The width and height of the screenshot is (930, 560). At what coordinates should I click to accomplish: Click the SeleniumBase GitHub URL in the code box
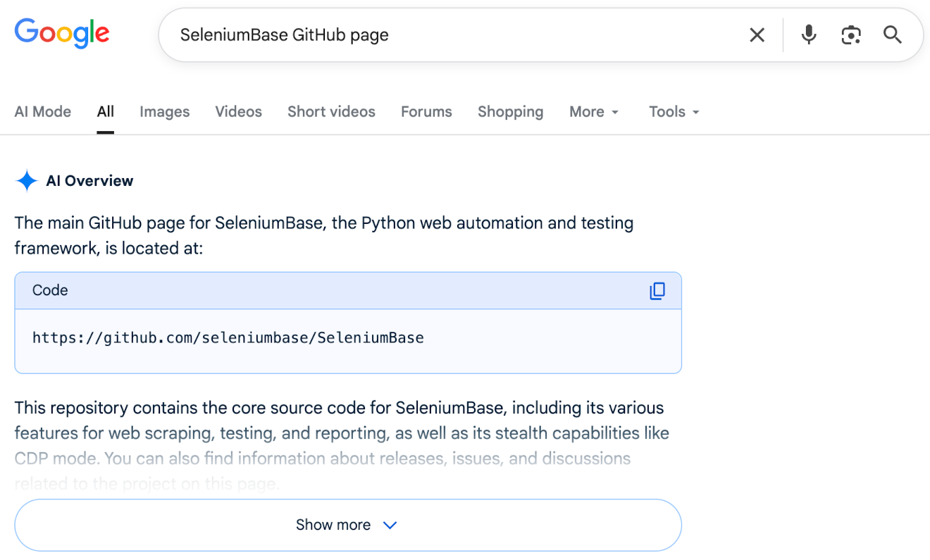(x=228, y=338)
